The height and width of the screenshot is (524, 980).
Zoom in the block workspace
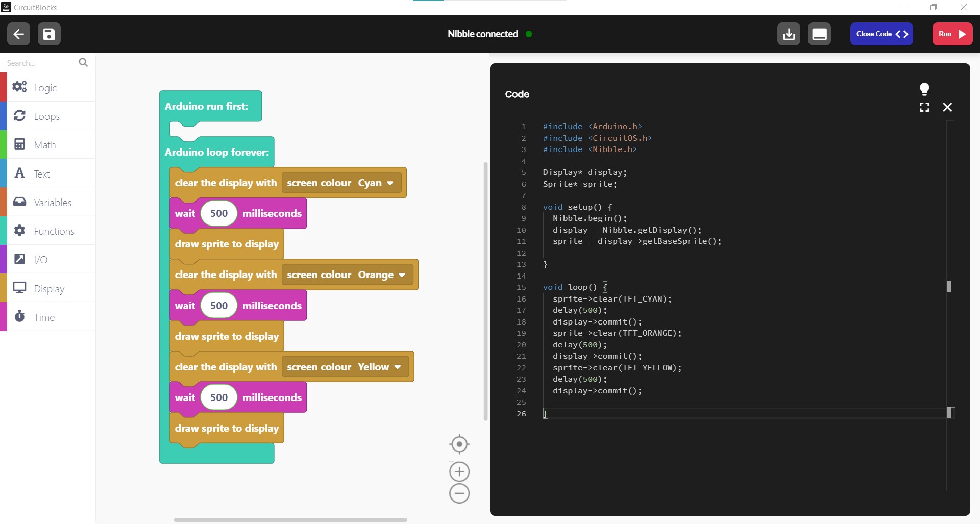point(459,472)
